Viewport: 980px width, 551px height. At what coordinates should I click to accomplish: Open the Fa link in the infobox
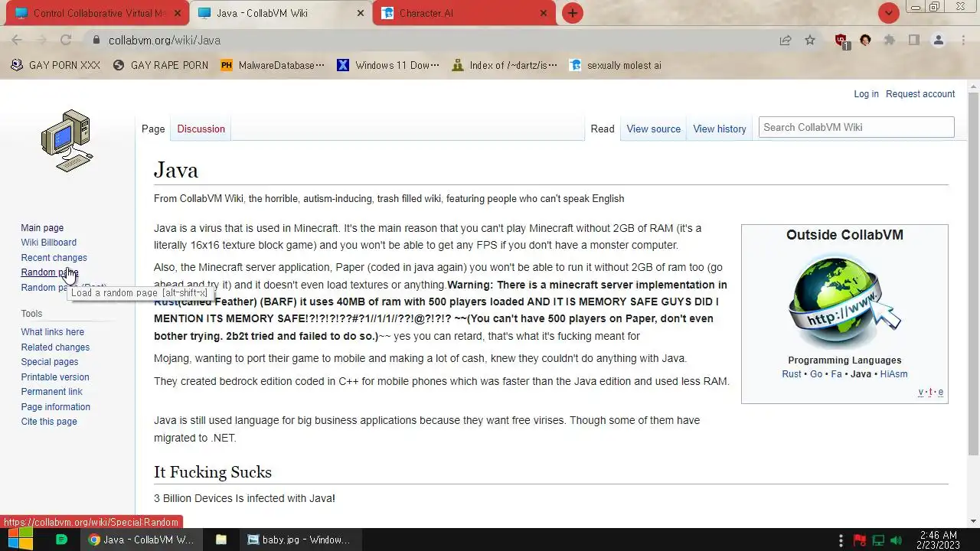[x=836, y=374]
